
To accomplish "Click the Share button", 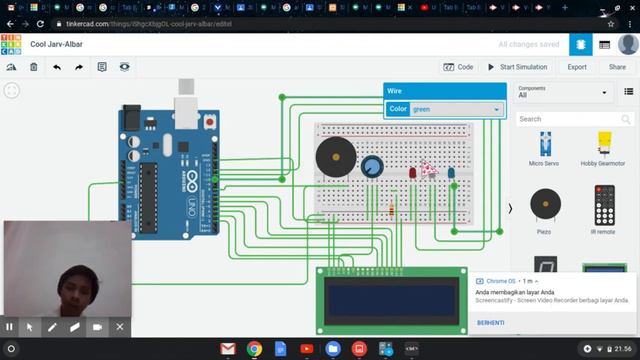I will tap(617, 67).
